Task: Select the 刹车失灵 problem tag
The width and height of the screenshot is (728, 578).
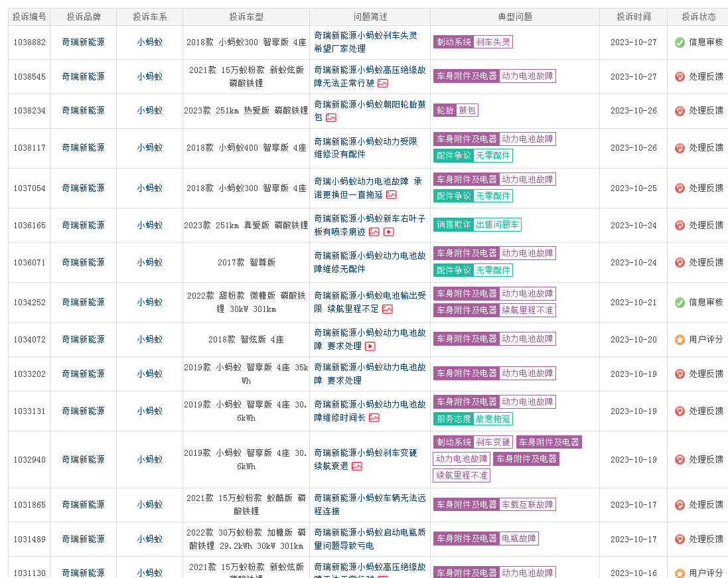Action: point(493,42)
